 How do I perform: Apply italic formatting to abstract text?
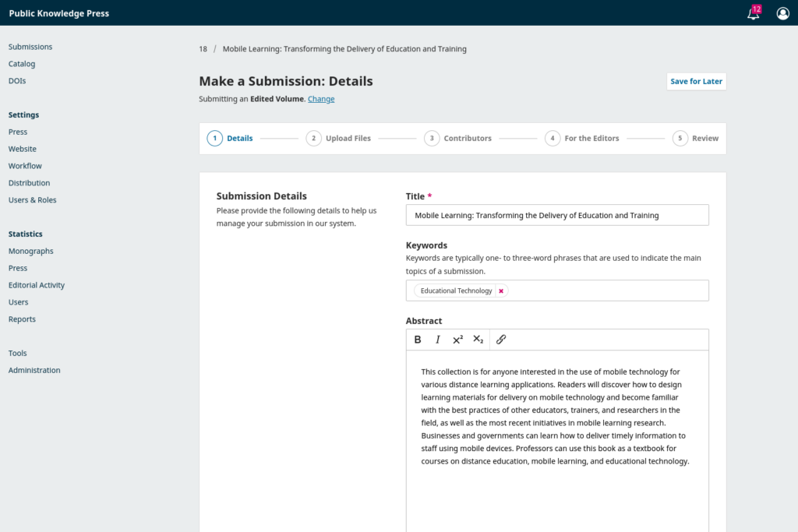pos(438,339)
